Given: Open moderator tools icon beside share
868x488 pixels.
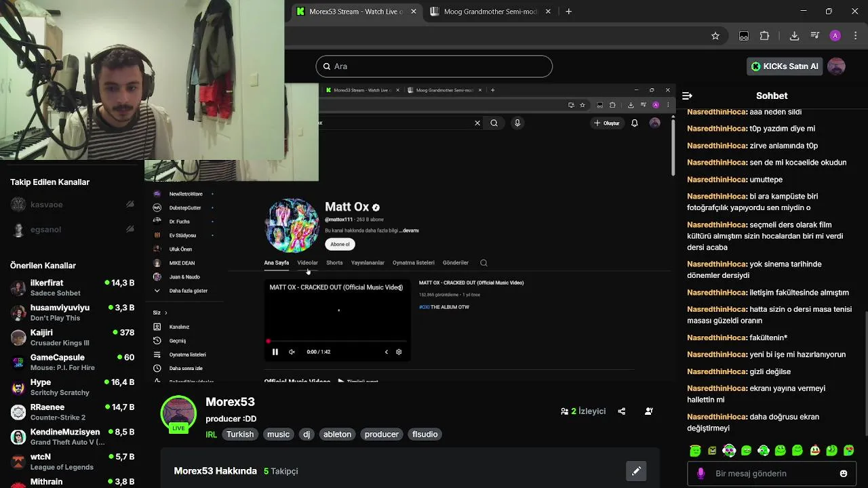Looking at the screenshot, I should click(x=648, y=411).
